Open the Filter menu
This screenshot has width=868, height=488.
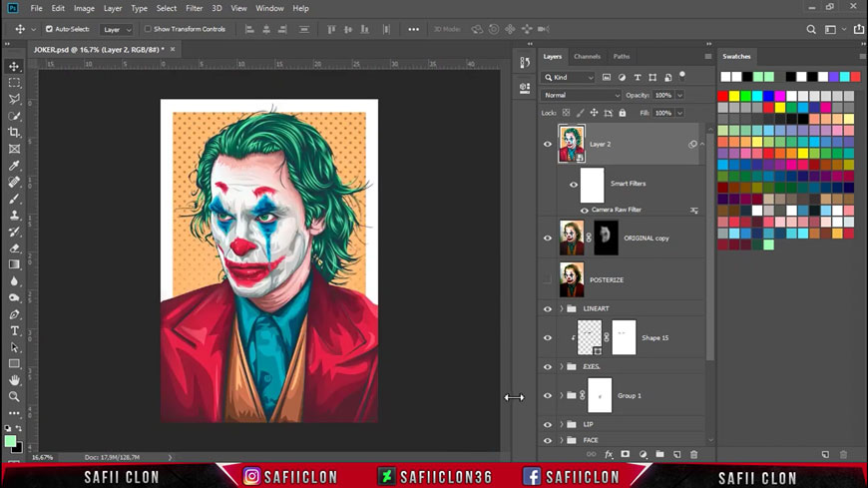pos(194,8)
